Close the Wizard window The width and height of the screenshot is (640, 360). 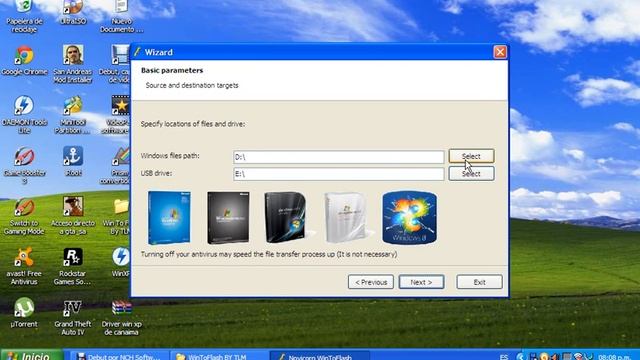click(500, 52)
